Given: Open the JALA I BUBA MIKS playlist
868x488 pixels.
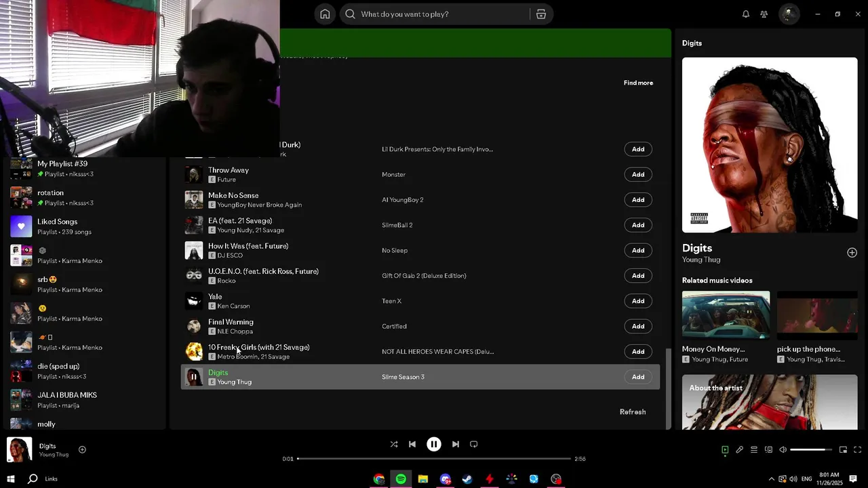Looking at the screenshot, I should click(x=84, y=400).
